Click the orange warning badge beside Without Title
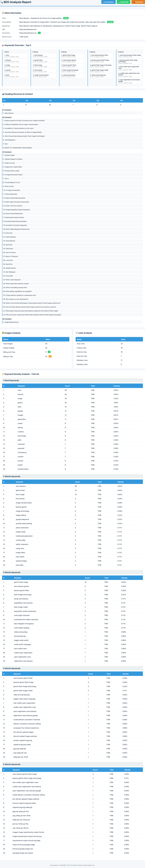Image resolution: width=145 pixels, height=868 pixels. pos(50,356)
